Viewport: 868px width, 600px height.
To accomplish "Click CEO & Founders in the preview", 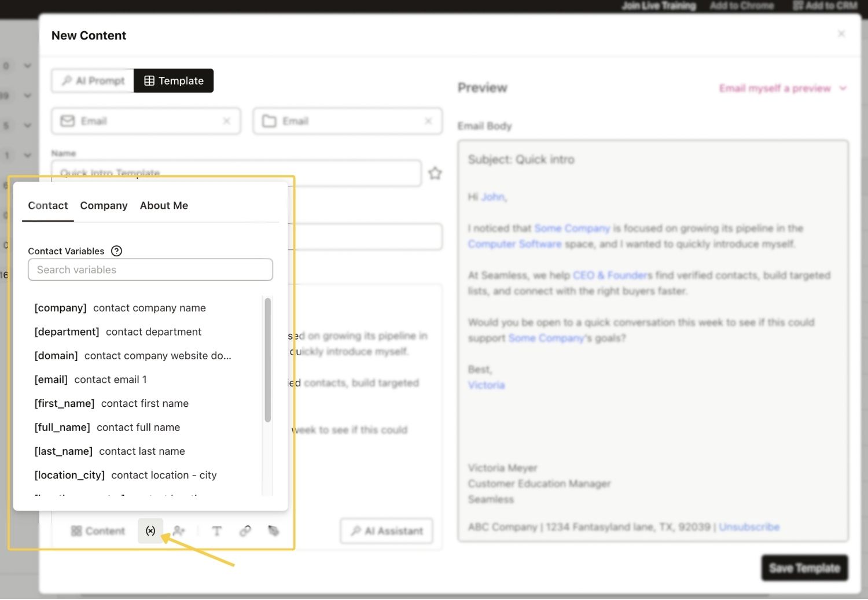I will (x=612, y=275).
